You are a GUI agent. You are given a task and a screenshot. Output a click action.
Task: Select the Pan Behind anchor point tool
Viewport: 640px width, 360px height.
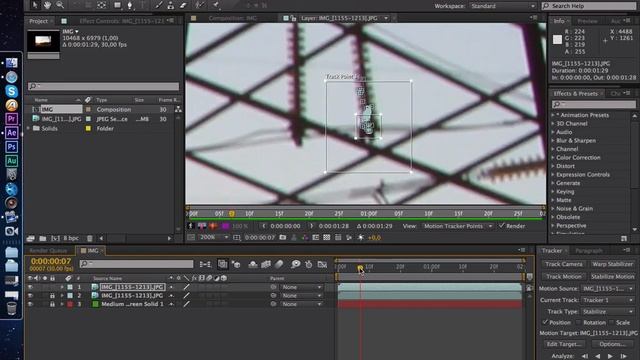(x=102, y=5)
